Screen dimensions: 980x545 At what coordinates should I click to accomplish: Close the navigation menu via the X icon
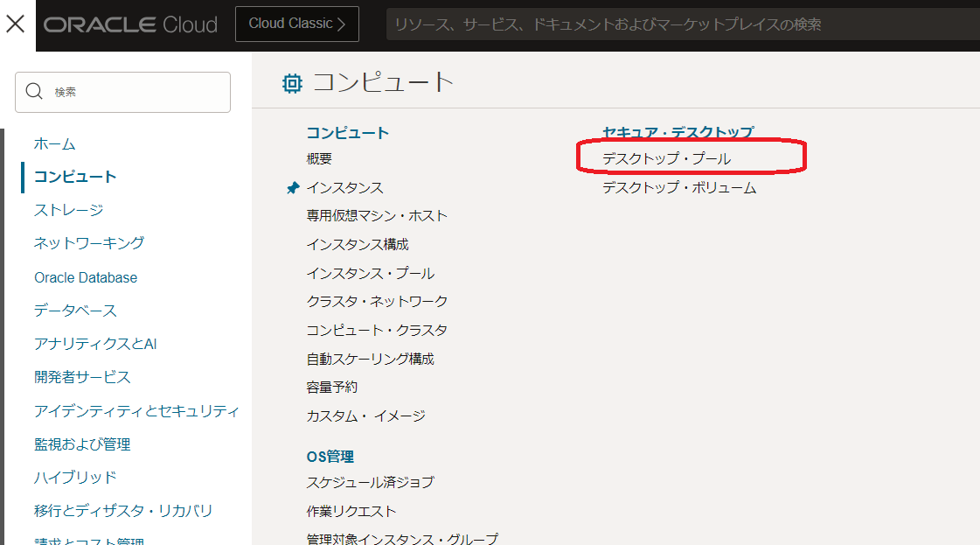[x=15, y=24]
